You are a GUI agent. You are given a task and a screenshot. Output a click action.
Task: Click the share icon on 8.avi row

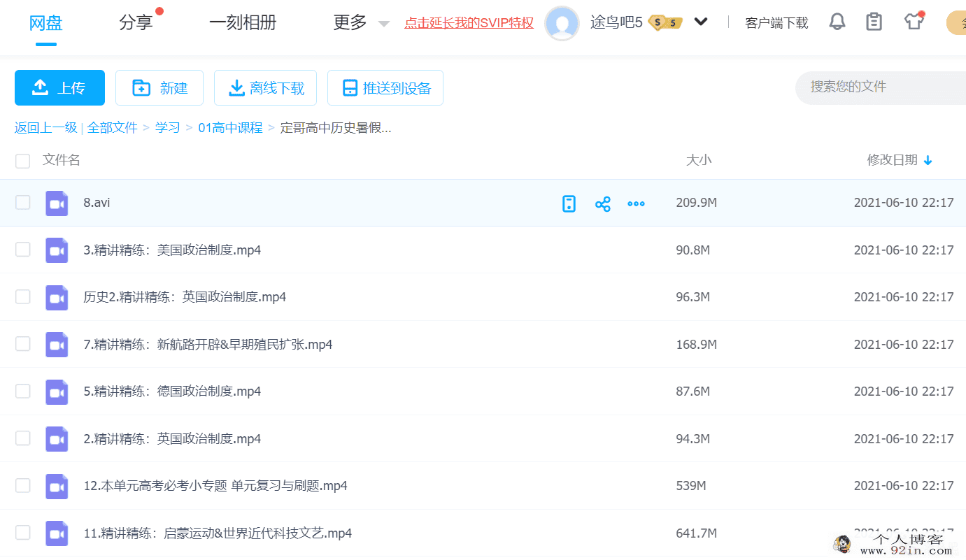point(602,204)
